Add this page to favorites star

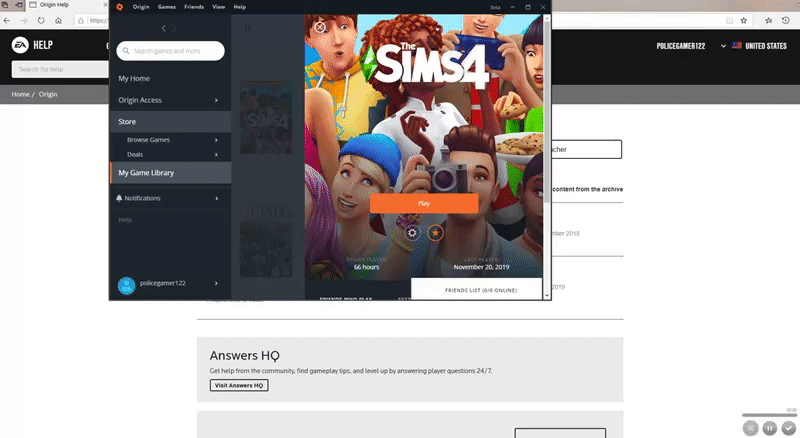[x=744, y=20]
